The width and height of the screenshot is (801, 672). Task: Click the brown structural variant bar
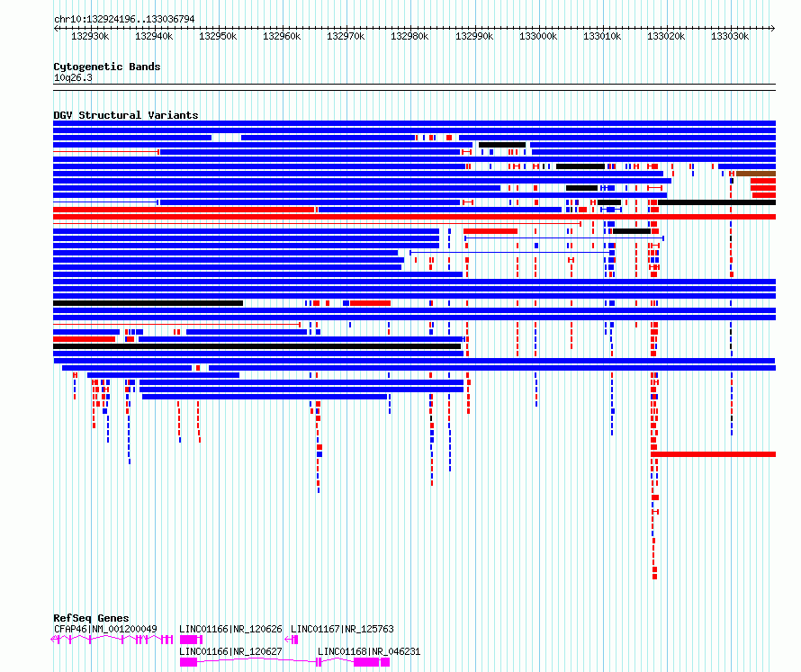(756, 174)
